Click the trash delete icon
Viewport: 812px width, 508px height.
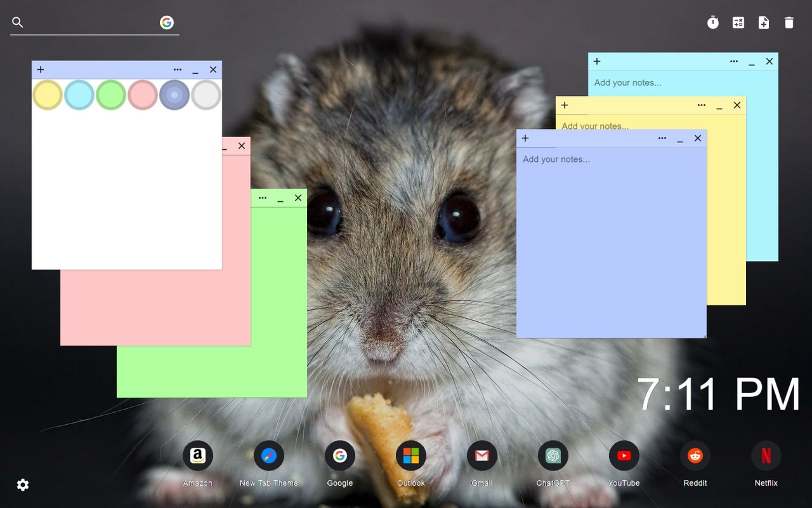coord(789,23)
